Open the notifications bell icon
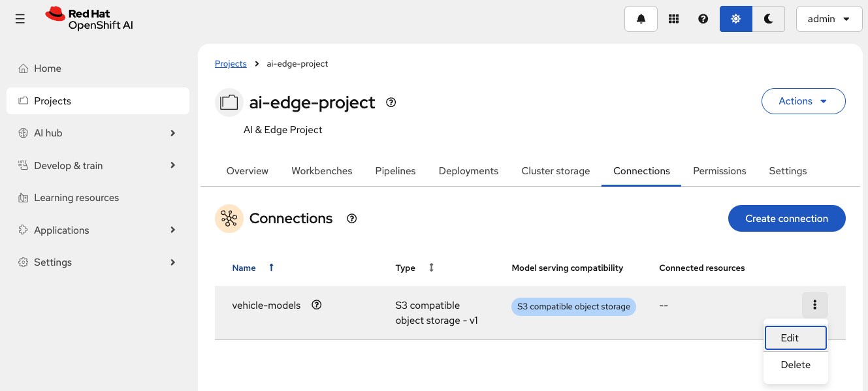 641,19
